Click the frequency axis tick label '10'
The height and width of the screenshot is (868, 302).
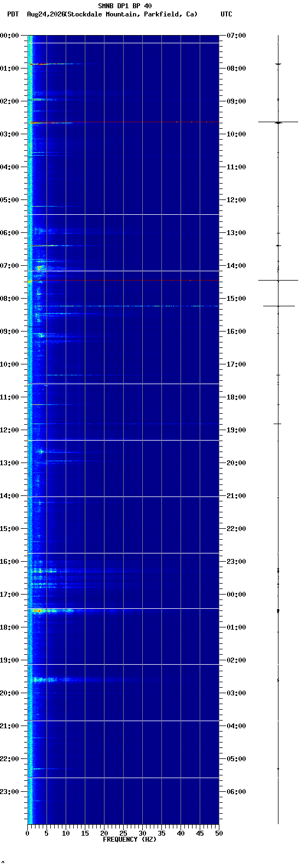pos(66,833)
